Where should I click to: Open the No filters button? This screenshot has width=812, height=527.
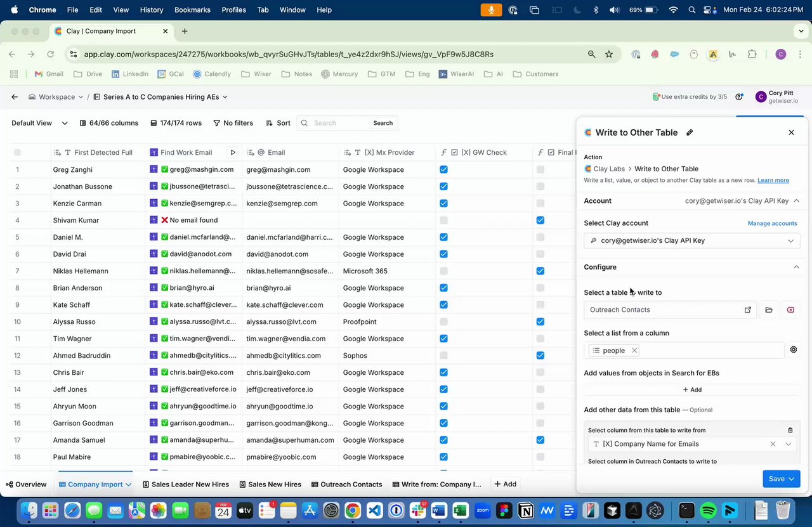(x=233, y=123)
